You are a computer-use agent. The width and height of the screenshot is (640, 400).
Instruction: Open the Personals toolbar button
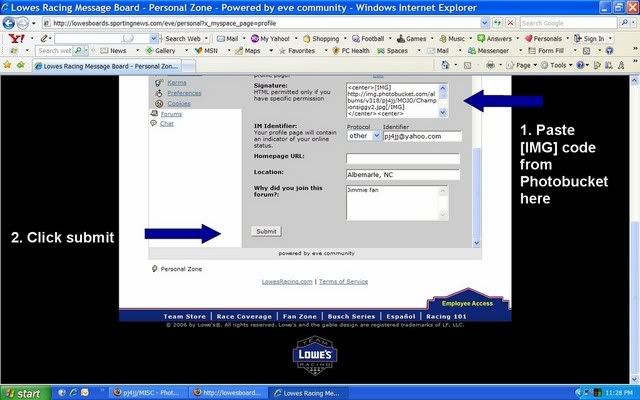click(543, 39)
